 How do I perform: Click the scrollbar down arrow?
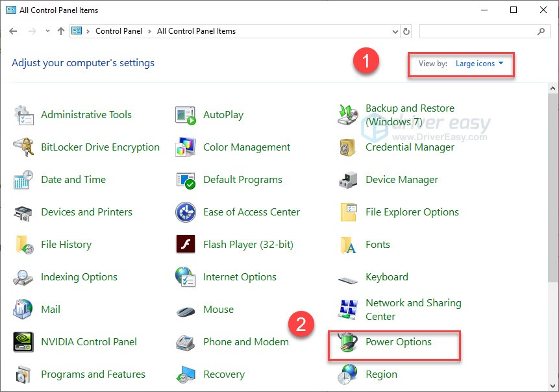553,386
